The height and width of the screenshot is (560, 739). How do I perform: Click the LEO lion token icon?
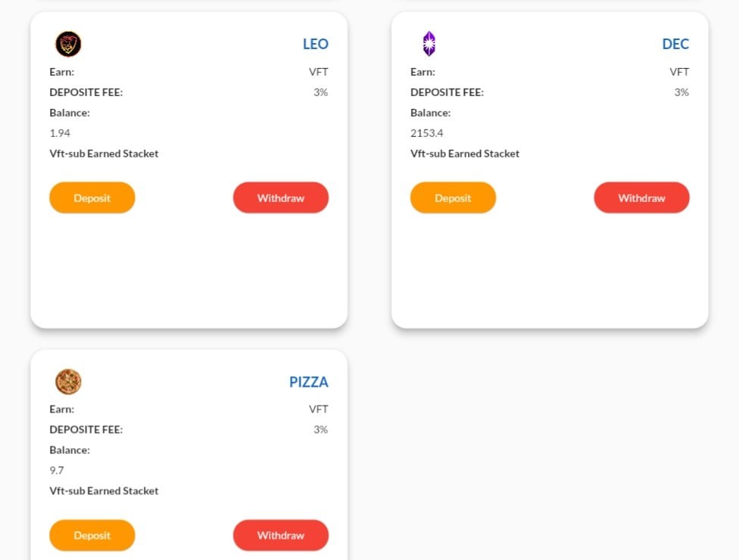[x=68, y=44]
